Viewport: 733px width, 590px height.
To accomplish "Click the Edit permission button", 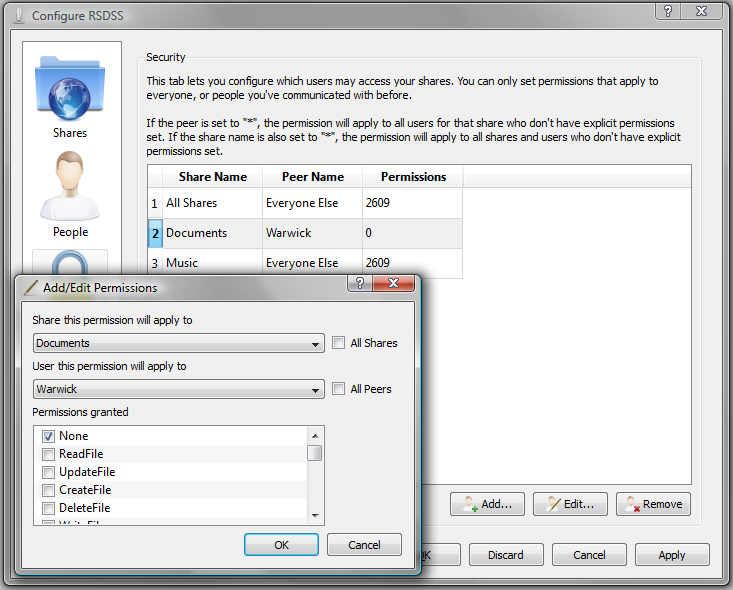I will click(x=570, y=504).
